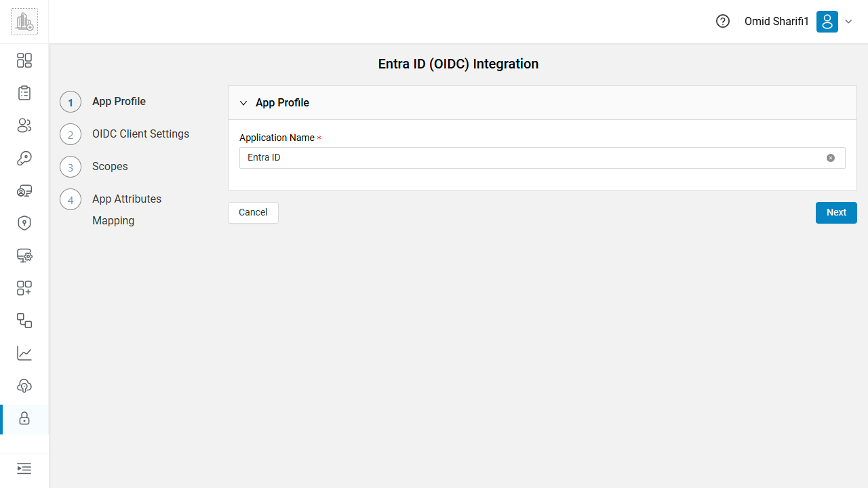Clear the Application Name field with the x icon
This screenshot has height=488, width=868.
[x=831, y=158]
